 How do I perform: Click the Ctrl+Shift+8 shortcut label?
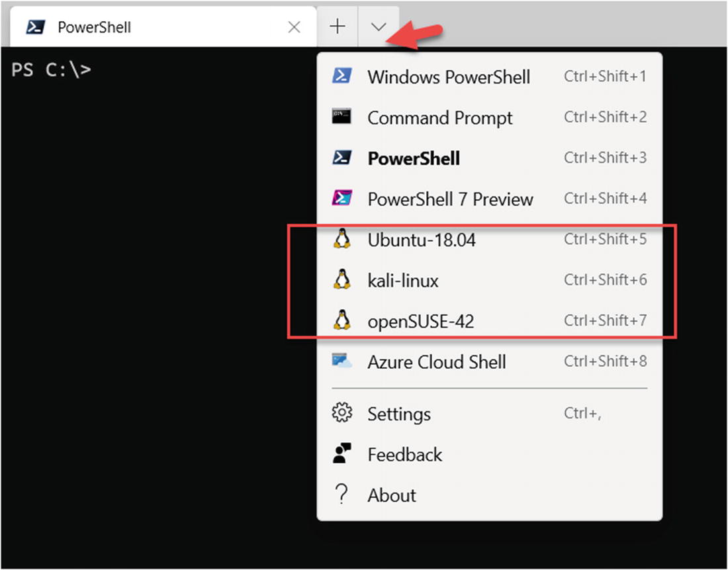tap(605, 361)
